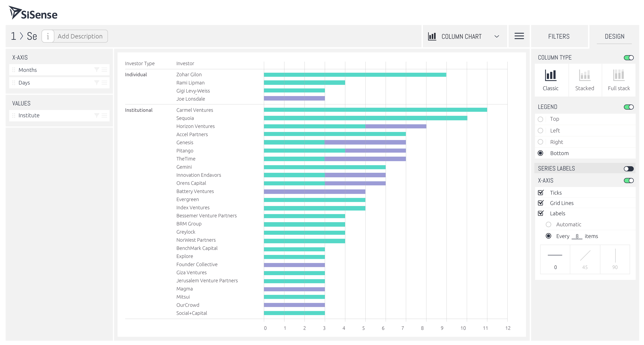This screenshot has height=345, width=644.
Task: Click the Se widget title
Action: pos(32,36)
